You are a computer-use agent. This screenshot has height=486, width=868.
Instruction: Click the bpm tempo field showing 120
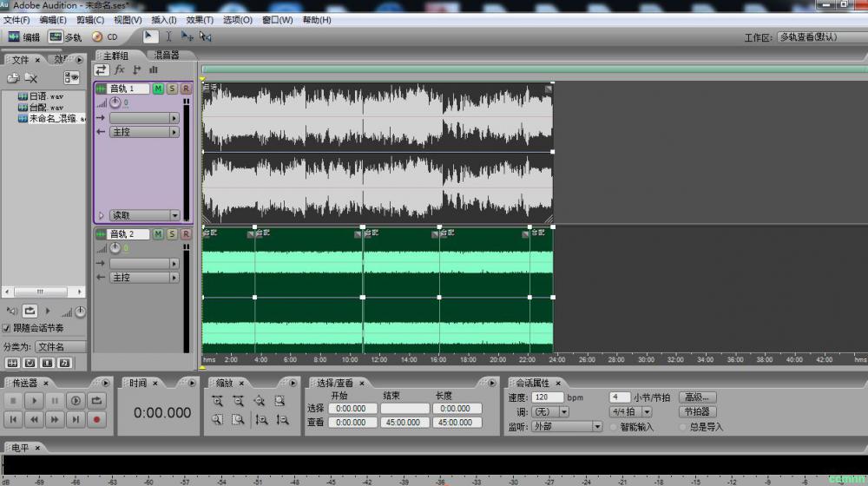pos(548,397)
